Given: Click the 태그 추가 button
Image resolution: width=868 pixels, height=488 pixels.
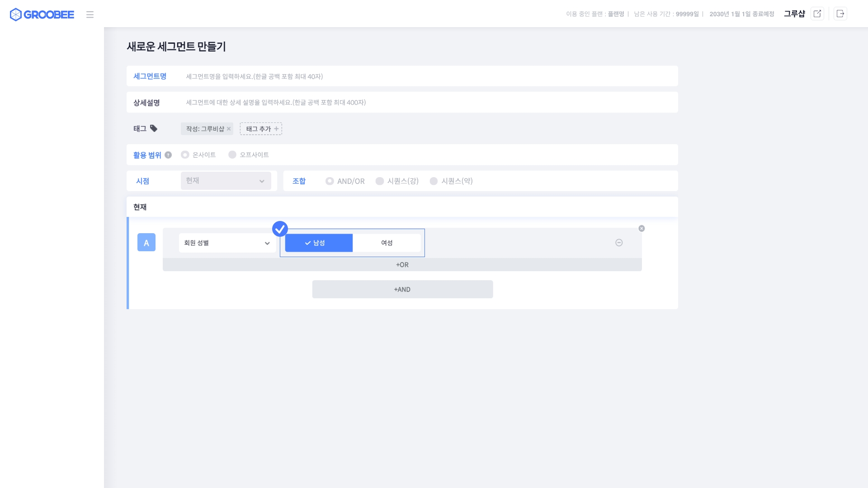Looking at the screenshot, I should (x=261, y=129).
